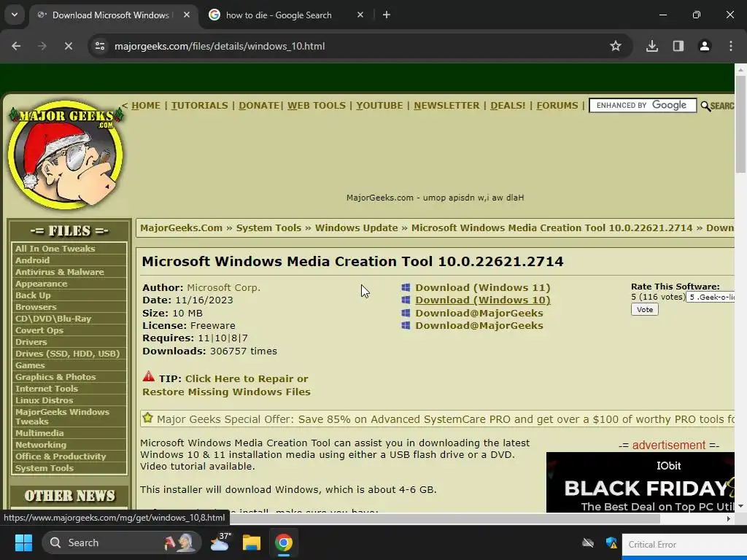747x560 pixels.
Task: Click the crossed-out cloud tray icon
Action: (x=589, y=542)
